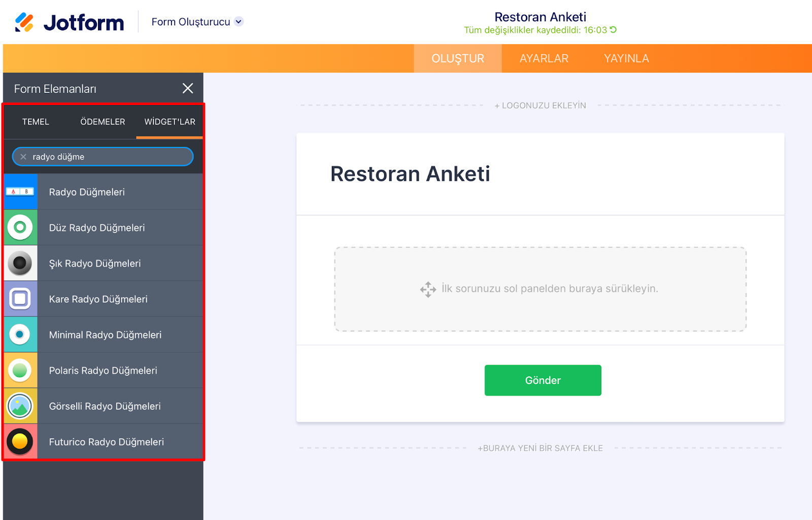Focus the widget search input field

(x=103, y=157)
